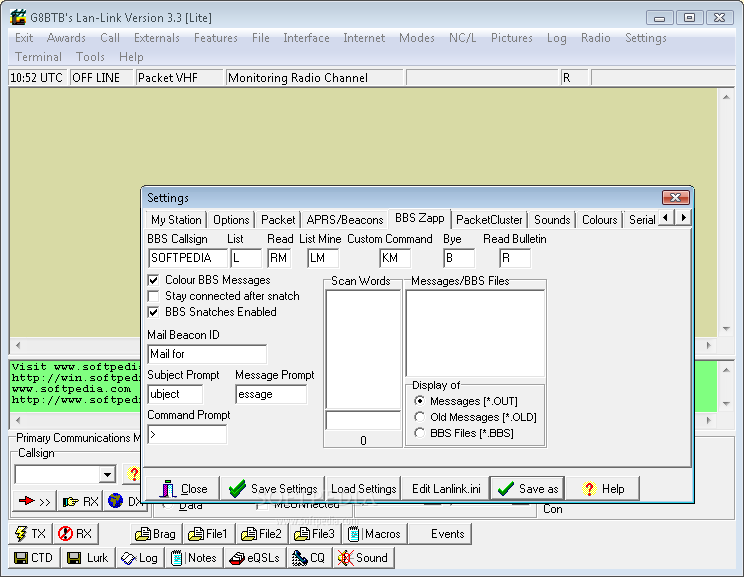Open the Log book button
The image size is (744, 577).
[x=139, y=558]
